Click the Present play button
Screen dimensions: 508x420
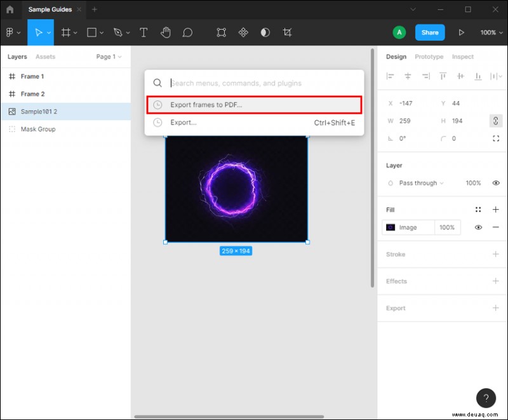click(462, 32)
